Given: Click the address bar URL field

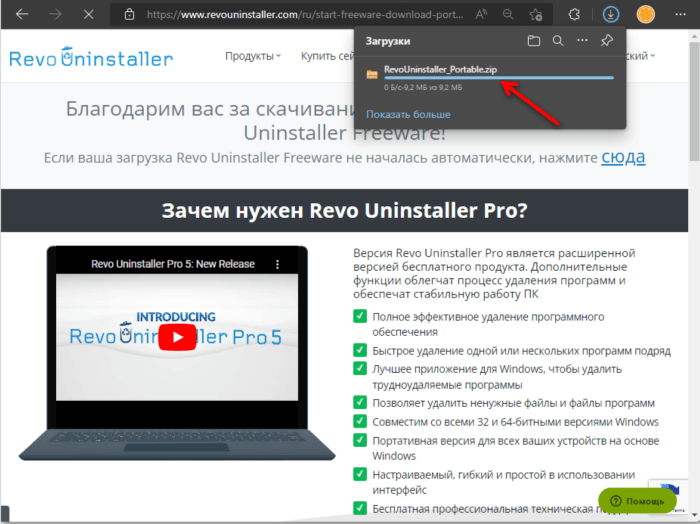Looking at the screenshot, I should pyautogui.click(x=305, y=14).
